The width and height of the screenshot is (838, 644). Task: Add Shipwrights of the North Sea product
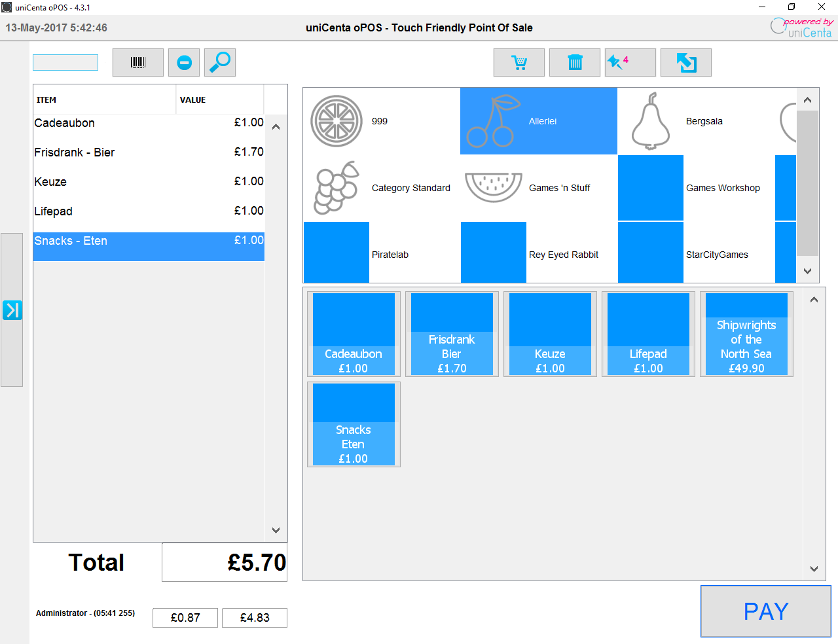click(x=746, y=334)
